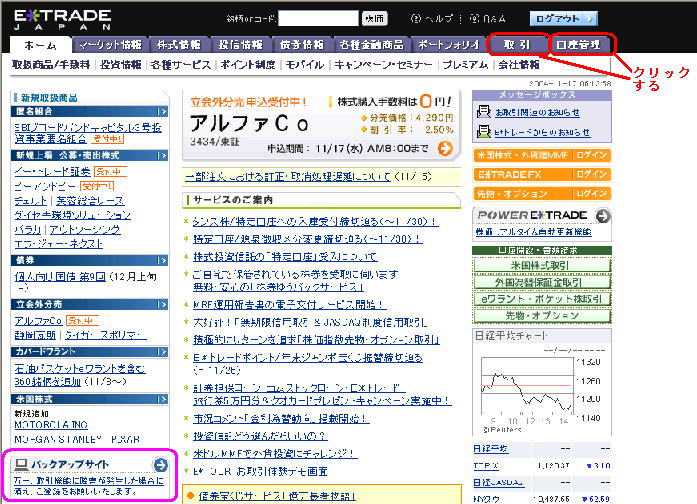The image size is (697, 504).
Task: Click 投資情報 in sub navigation
Action: tap(120, 65)
